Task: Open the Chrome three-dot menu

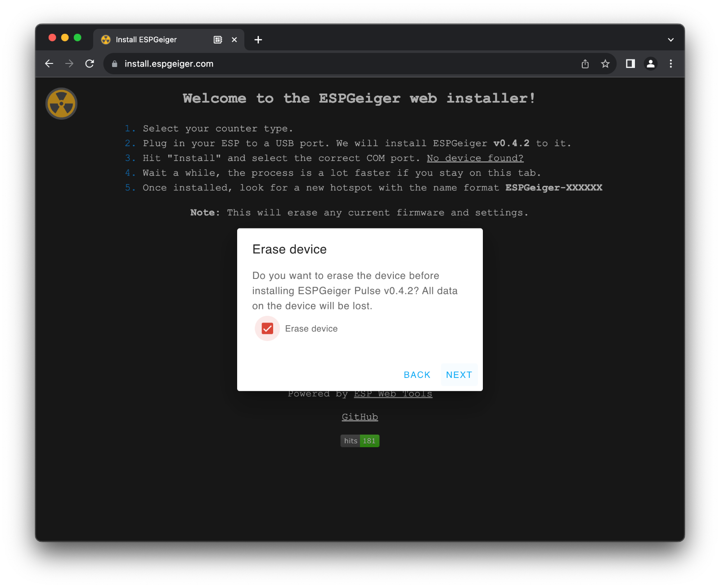Action: pos(670,64)
